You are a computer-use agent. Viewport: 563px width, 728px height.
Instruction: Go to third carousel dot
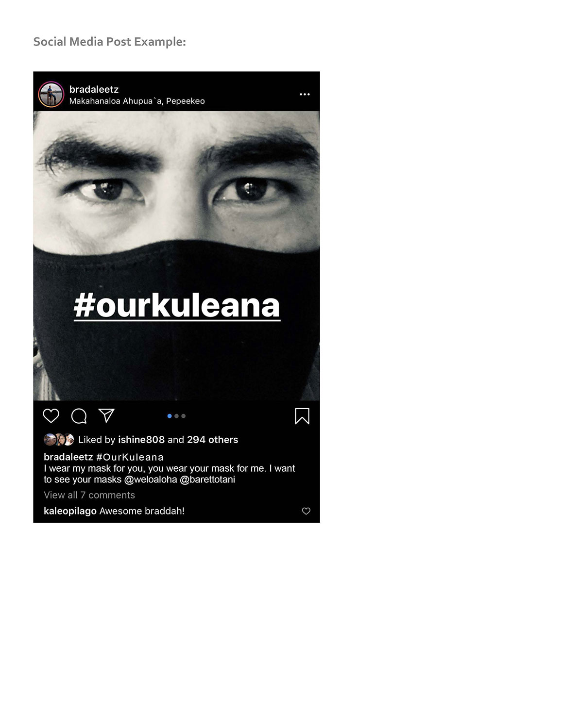click(x=183, y=416)
